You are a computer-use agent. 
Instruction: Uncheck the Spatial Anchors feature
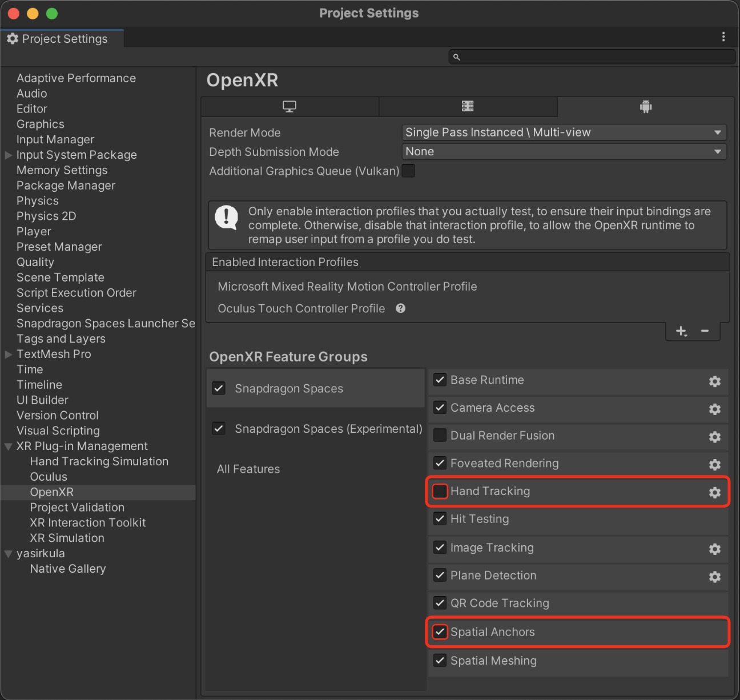[440, 631]
